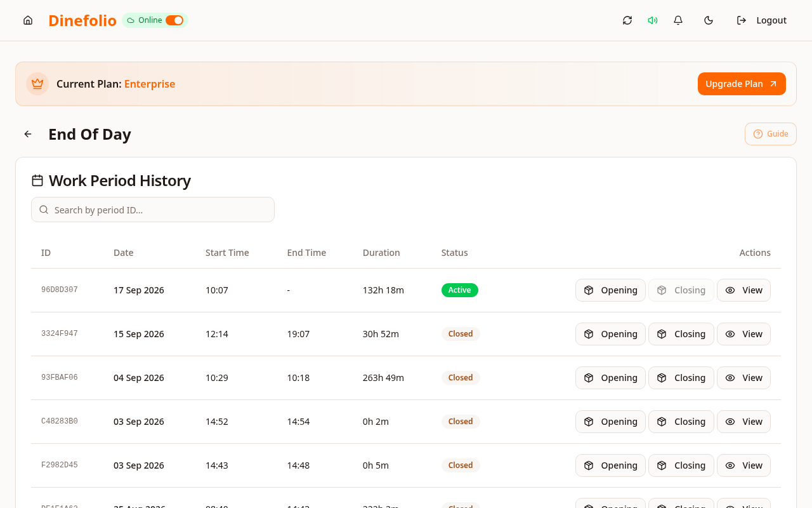Open the notifications bell
This screenshot has height=508, width=812.
(x=678, y=20)
